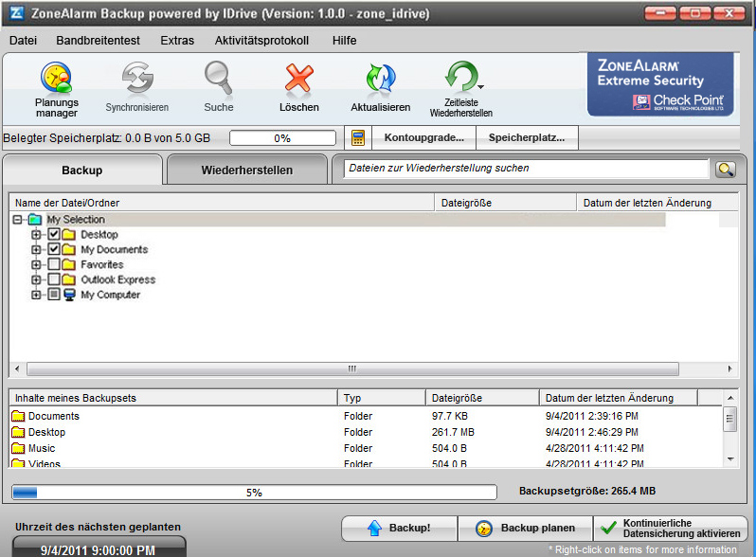Open the Bandbreitentest menu
Viewport: 756px width, 557px height.
[98, 41]
